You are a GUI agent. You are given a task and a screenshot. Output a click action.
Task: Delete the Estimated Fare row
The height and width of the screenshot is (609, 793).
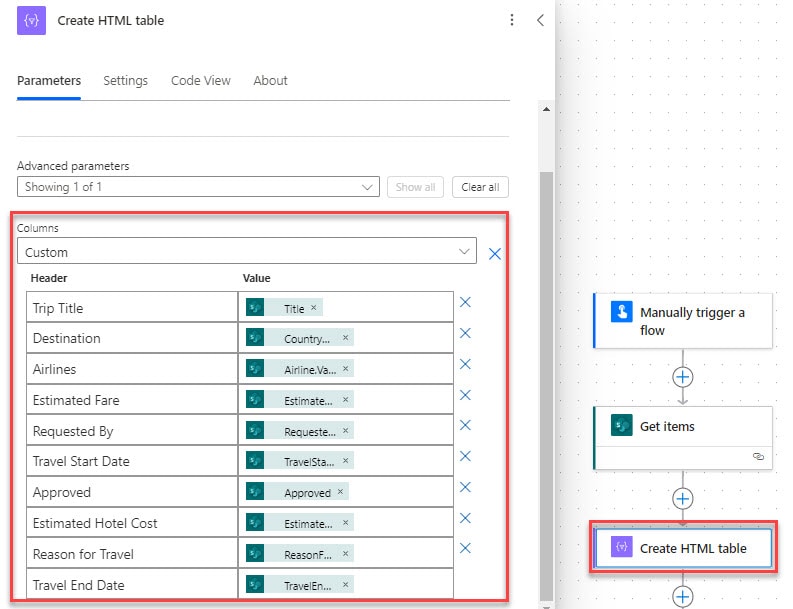click(465, 395)
